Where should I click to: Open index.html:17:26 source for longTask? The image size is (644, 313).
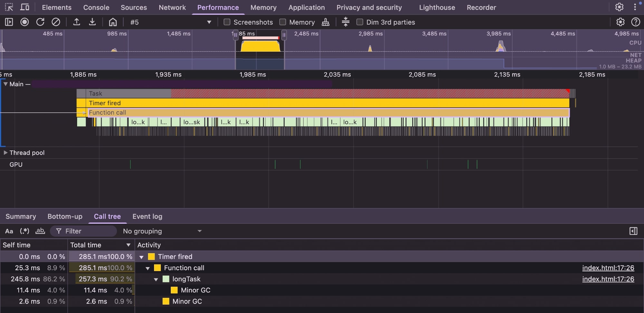608,279
